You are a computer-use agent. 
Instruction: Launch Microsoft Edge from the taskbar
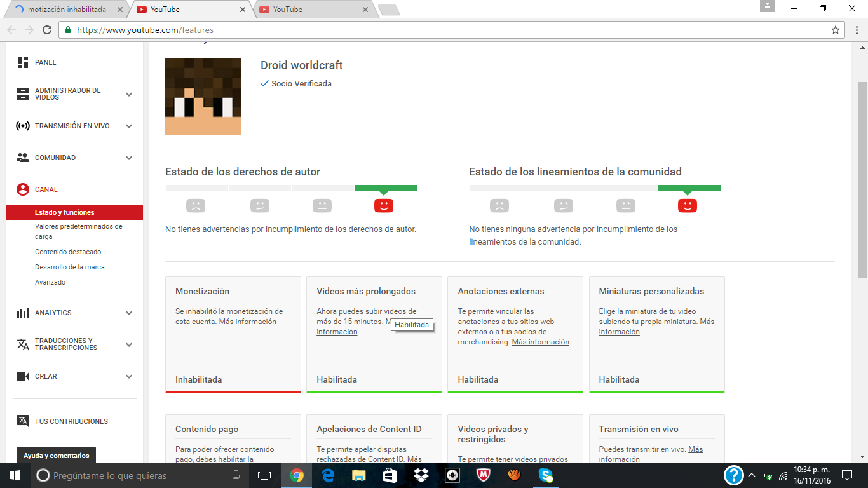point(328,475)
